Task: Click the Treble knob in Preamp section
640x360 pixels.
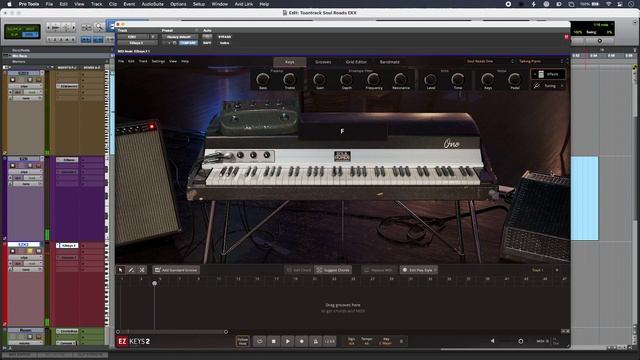Action: [289, 79]
